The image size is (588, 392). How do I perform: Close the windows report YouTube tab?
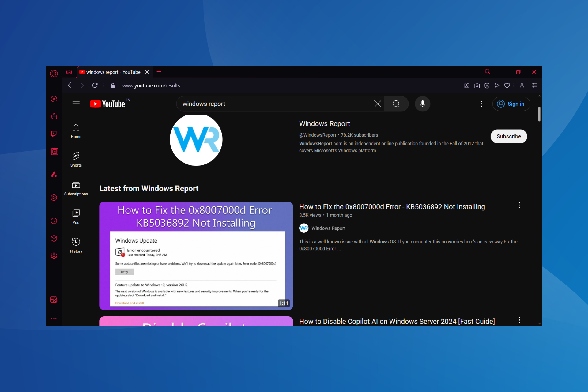coord(147,72)
